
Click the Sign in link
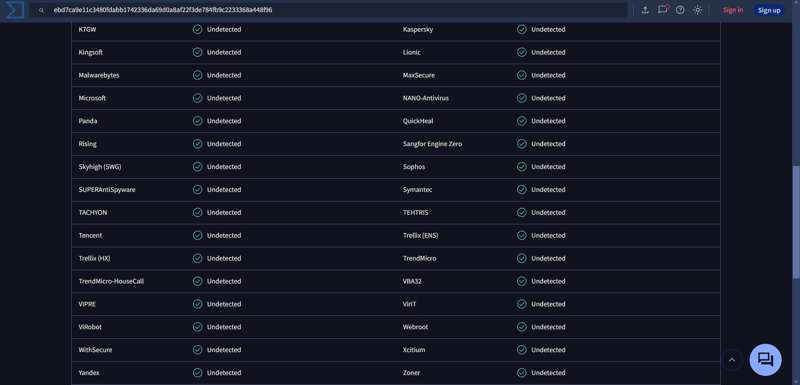[x=733, y=10]
